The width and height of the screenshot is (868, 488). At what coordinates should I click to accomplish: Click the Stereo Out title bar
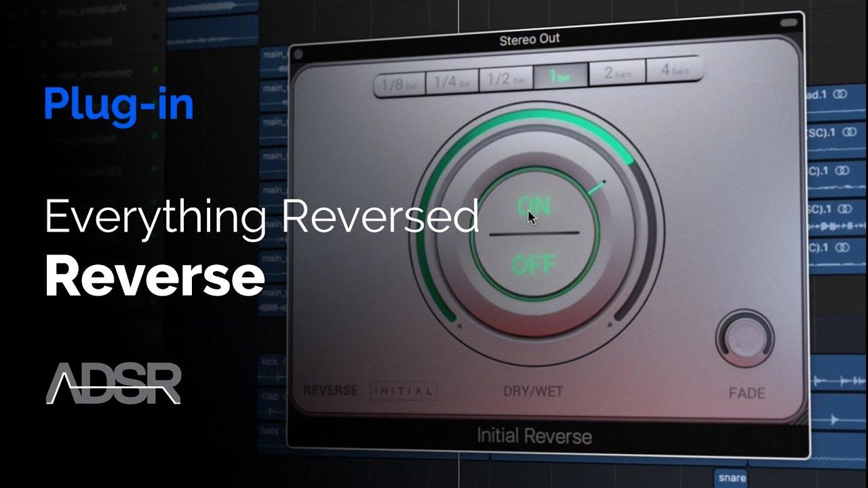[x=530, y=40]
